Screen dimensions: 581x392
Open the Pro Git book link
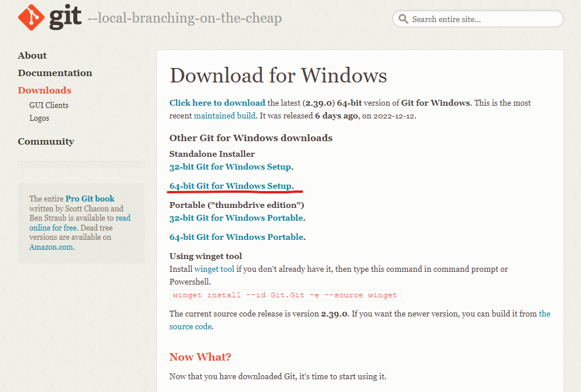tap(90, 199)
